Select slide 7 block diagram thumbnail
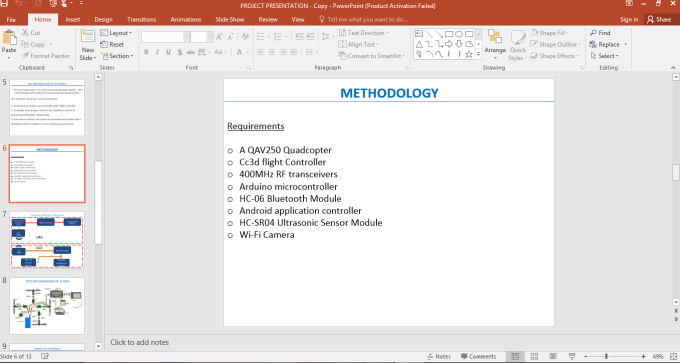This screenshot has height=363, width=680. [x=47, y=240]
